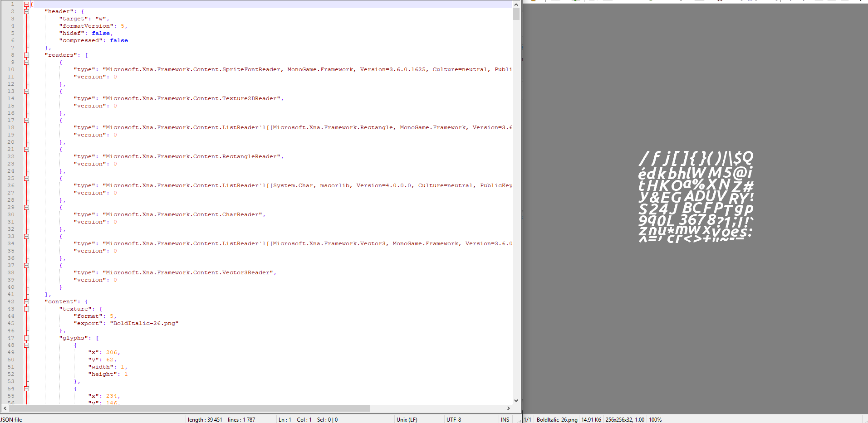Click the "INS" insert mode indicator
The width and height of the screenshot is (868, 423).
[x=505, y=420]
